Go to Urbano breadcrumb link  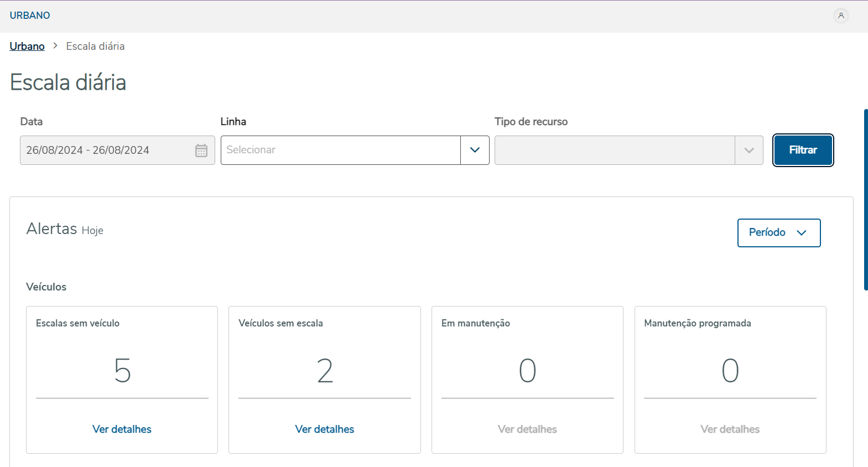tap(27, 46)
